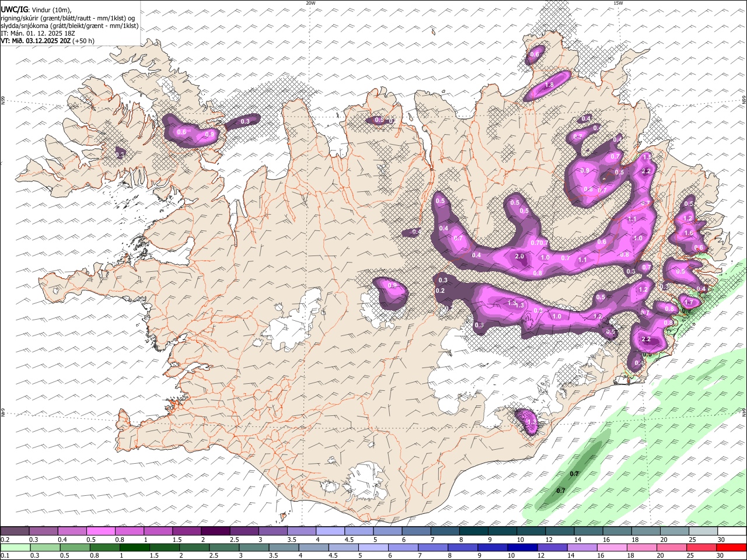Click the palest green 0.1 swatch in the lower legend row

[x=15, y=548]
